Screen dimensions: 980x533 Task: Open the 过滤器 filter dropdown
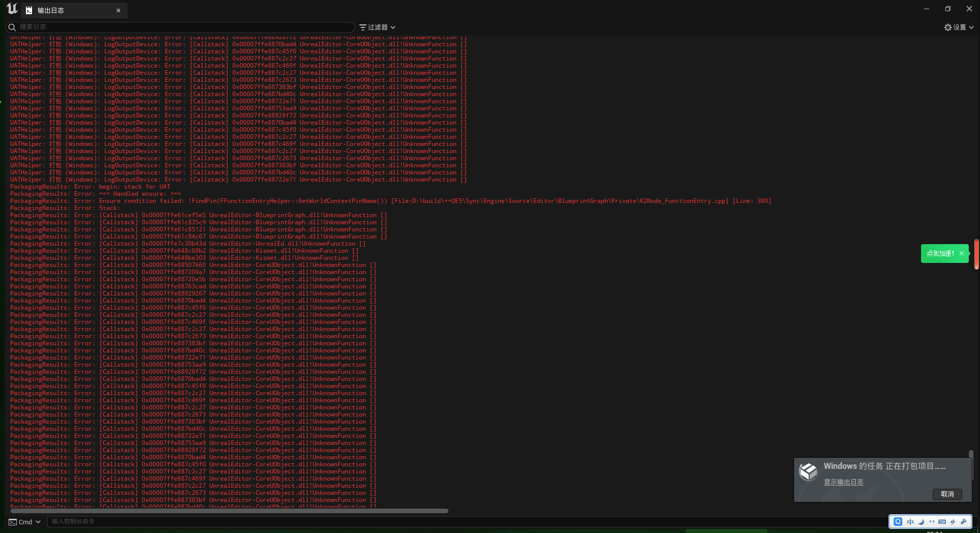[x=377, y=27]
